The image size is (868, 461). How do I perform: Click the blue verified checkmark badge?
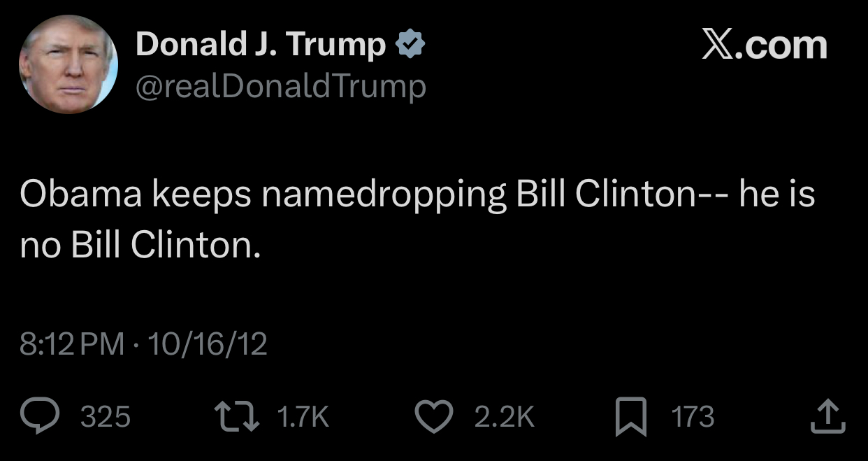pos(411,45)
